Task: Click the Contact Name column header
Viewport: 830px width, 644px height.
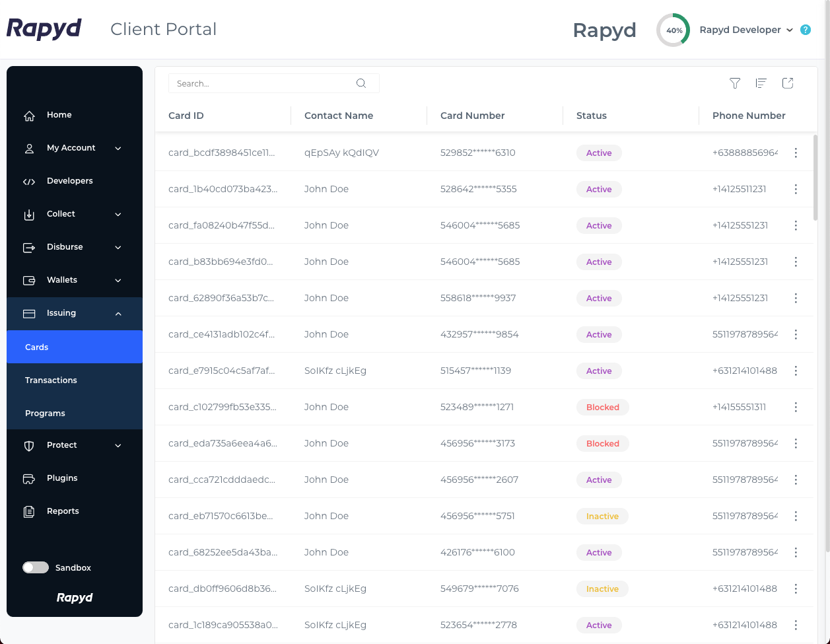Action: (339, 116)
